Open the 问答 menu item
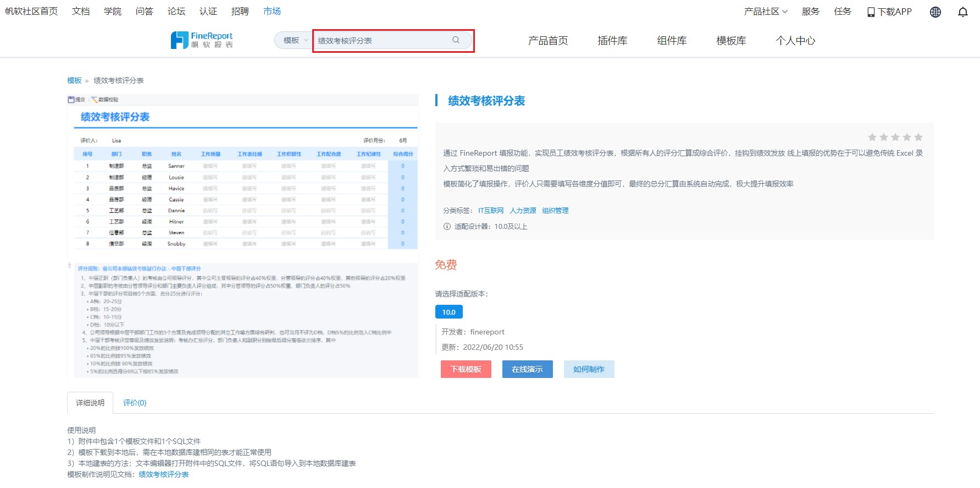 click(x=145, y=11)
